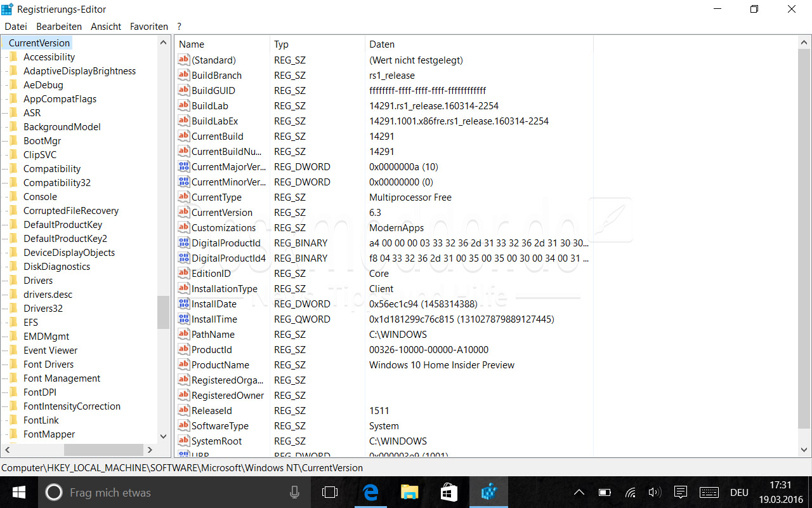Click the values list scroll up arrow

pyautogui.click(x=803, y=42)
